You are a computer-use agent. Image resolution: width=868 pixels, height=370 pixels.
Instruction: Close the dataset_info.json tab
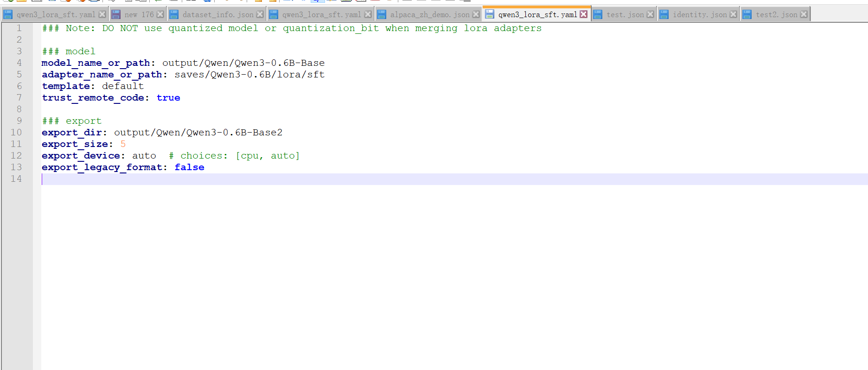(x=260, y=14)
